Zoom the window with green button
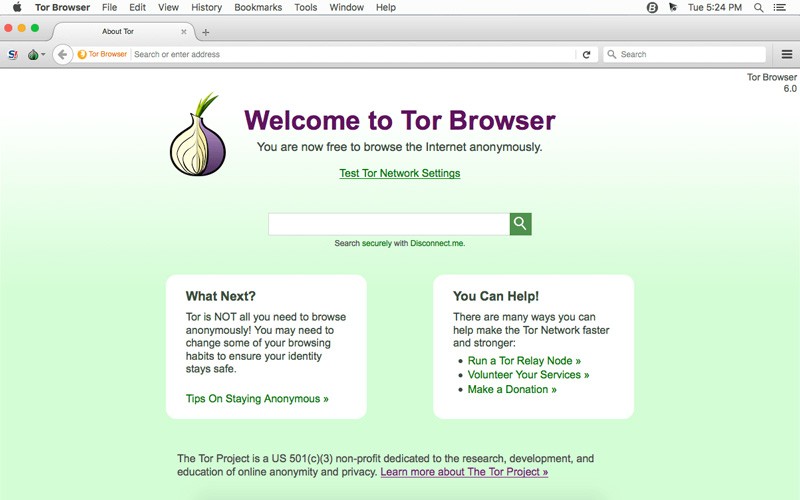 (35, 28)
